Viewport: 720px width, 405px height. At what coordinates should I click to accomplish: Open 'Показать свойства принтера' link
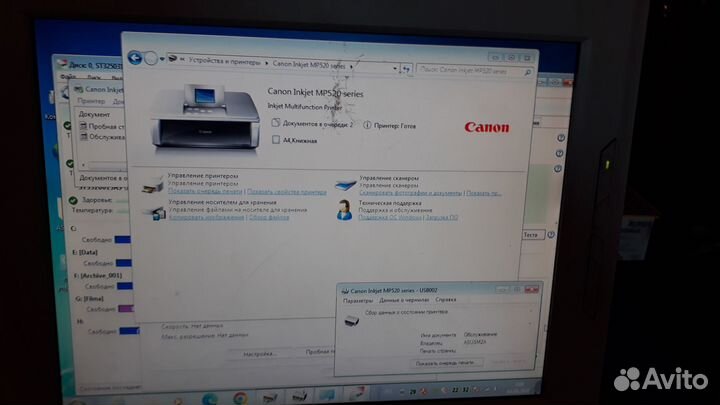coord(287,192)
